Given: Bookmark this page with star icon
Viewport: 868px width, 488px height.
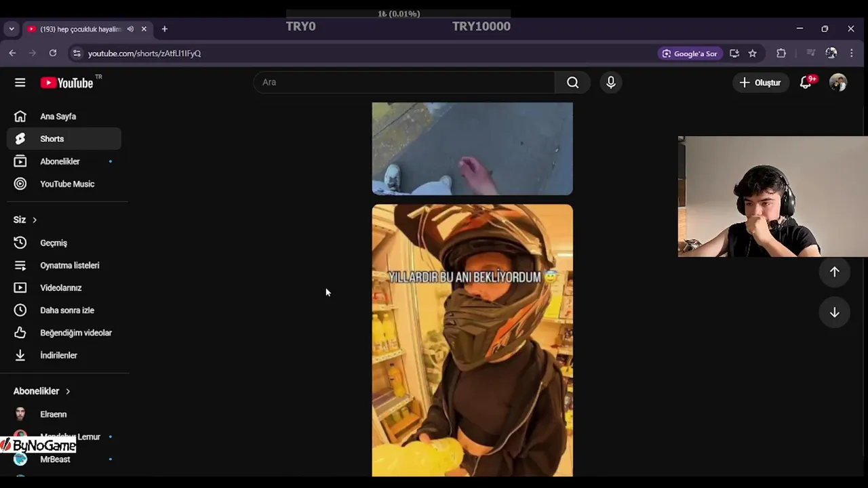Looking at the screenshot, I should pyautogui.click(x=753, y=53).
